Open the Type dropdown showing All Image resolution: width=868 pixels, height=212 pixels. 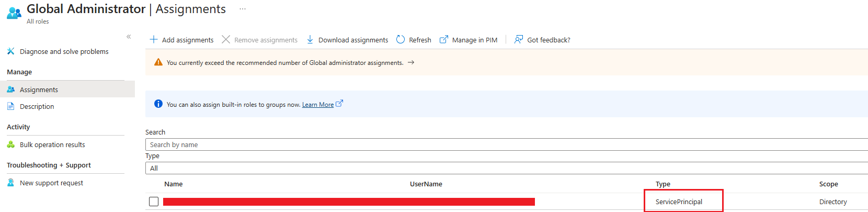[x=507, y=168]
